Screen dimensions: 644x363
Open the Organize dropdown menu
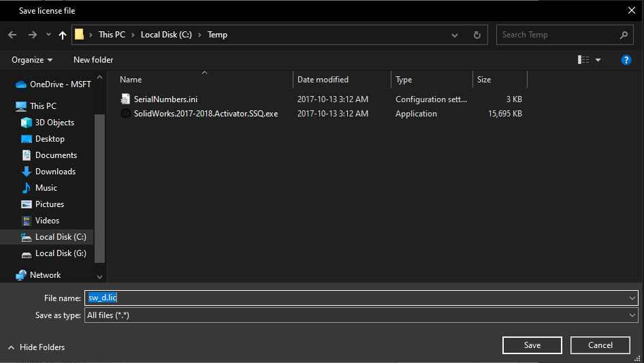[x=32, y=60]
